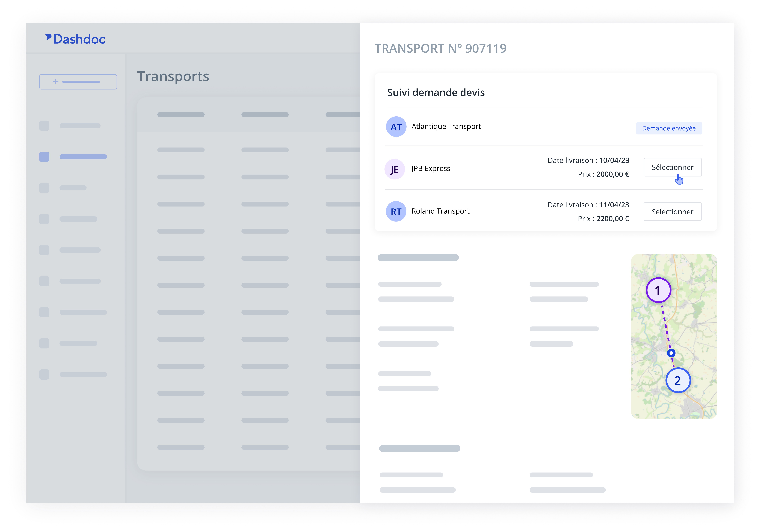
Task: Click the small blue position dot on map
Action: [x=671, y=353]
